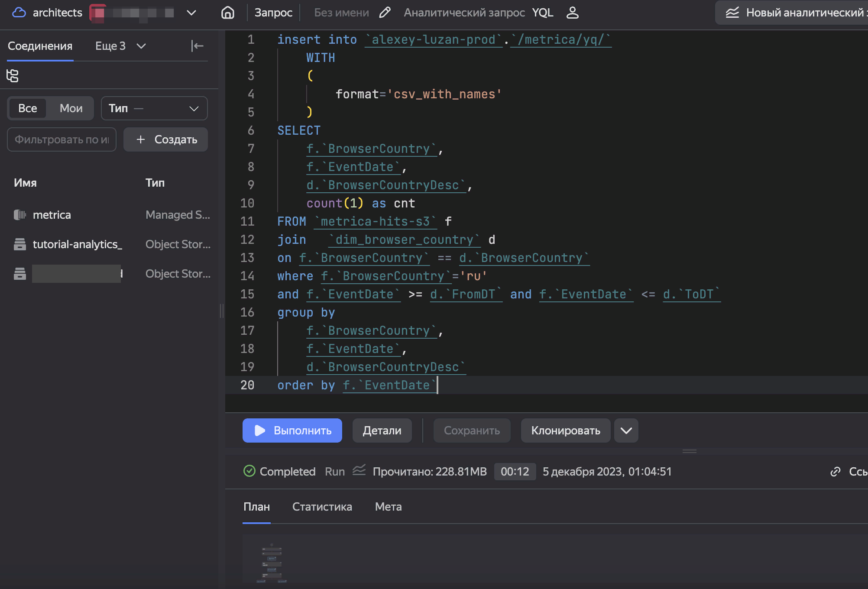Switch the filter to Мои connections
This screenshot has width=868, height=589.
tap(71, 108)
